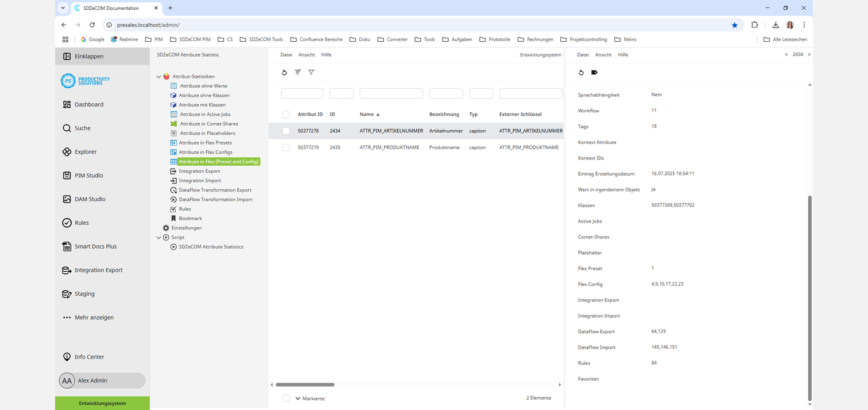The height and width of the screenshot is (410, 868).
Task: Open the Staging module in the sidebar
Action: 67,294
